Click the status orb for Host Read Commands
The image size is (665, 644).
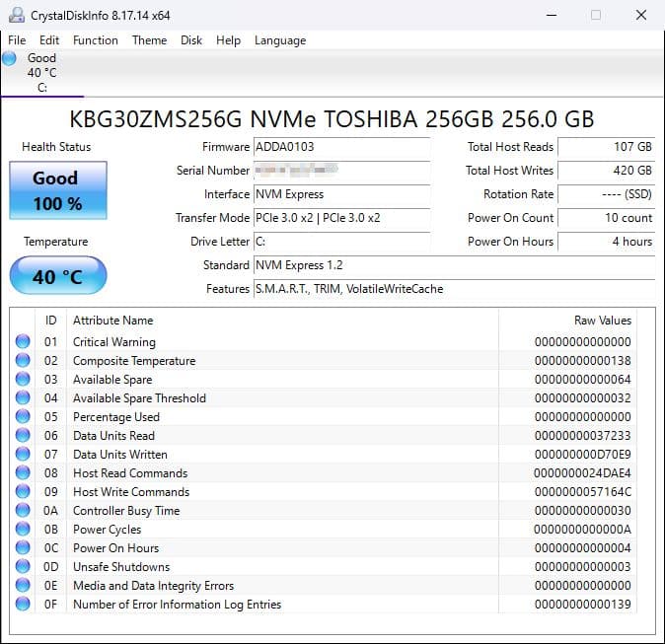23,472
